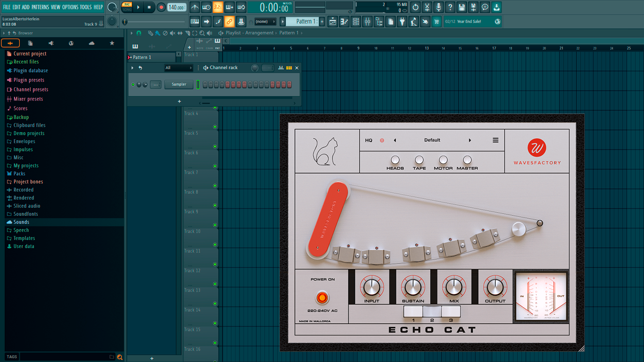Screen dimensions: 644x362
Task: Toggle Echo Cat POWER ON button
Action: click(x=322, y=297)
